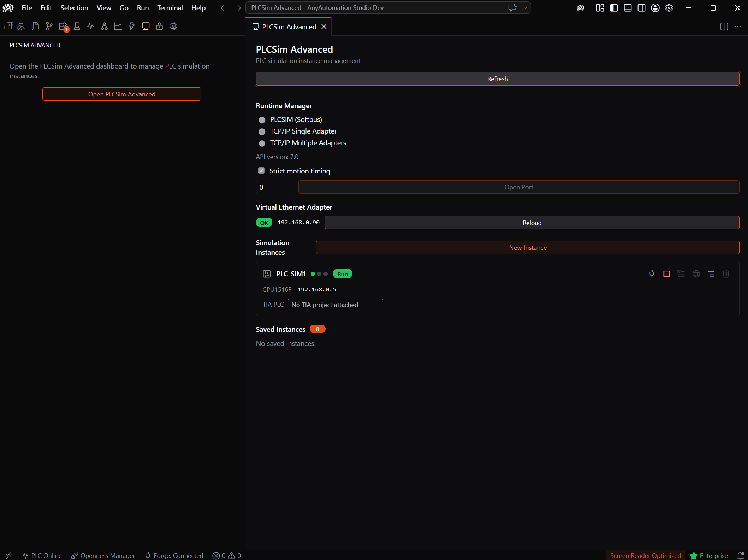Open the Help menu
This screenshot has width=748, height=560.
[x=198, y=8]
